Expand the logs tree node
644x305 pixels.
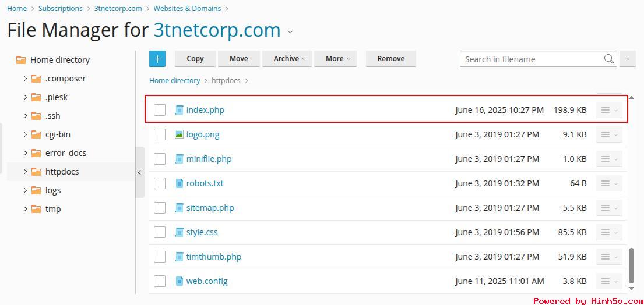[x=26, y=190]
